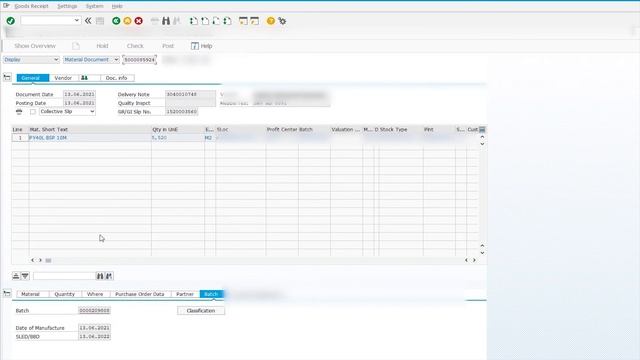Open the Settings menu
The height and width of the screenshot is (360, 640).
[67, 6]
